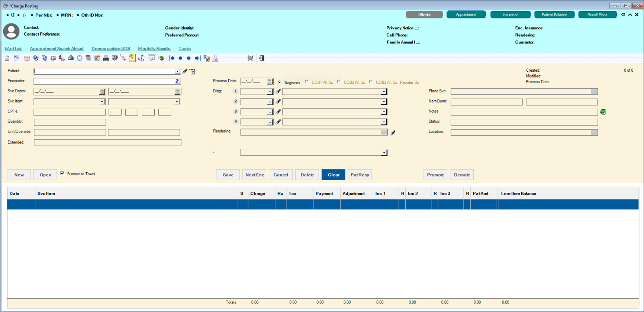Click the refresh icon in header
Screen dimensions: 644x312
(623, 15)
